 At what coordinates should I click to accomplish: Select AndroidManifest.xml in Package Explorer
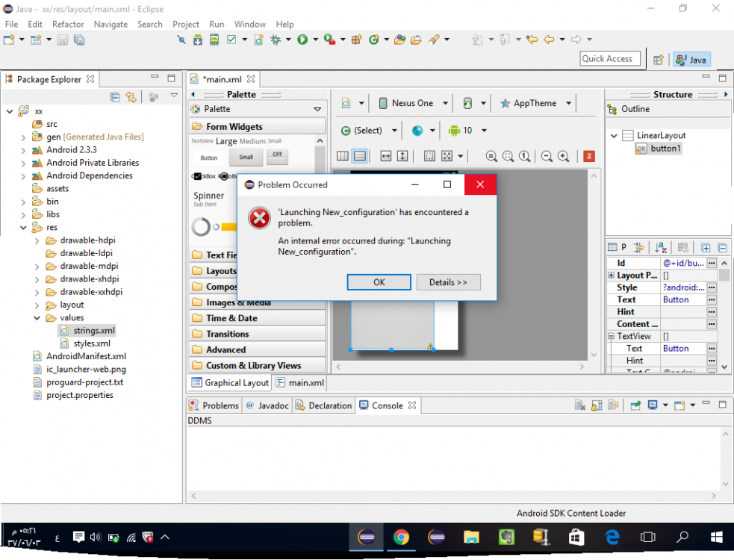point(86,356)
